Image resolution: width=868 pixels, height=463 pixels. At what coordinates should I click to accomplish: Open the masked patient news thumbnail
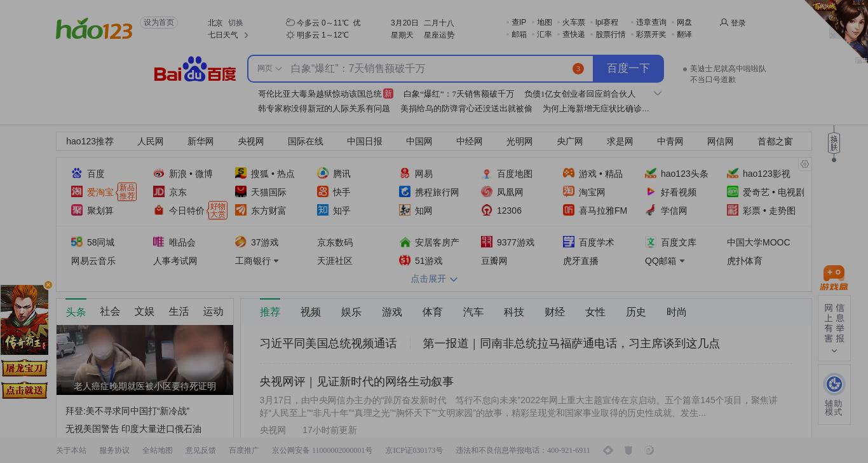coord(145,360)
